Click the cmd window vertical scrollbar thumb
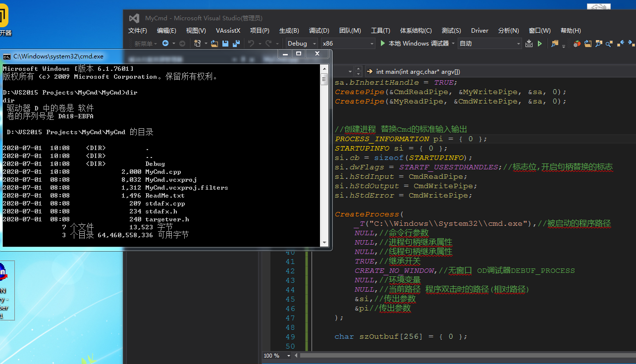Viewport: 636px width, 364px height. (324, 79)
